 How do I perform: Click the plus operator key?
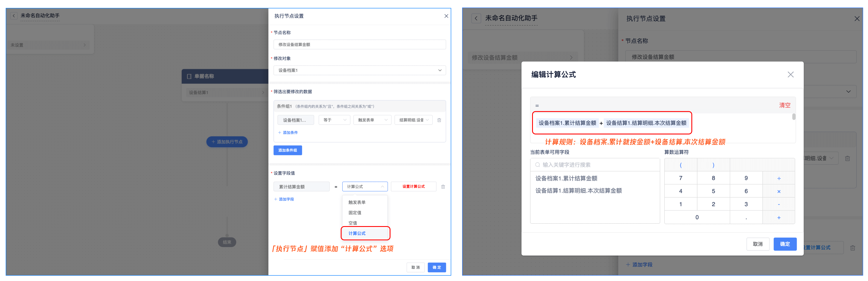(x=779, y=218)
